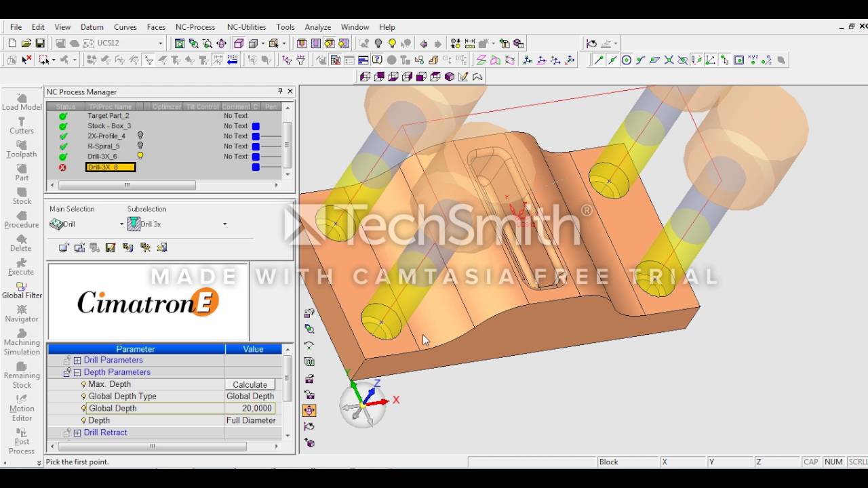Image resolution: width=868 pixels, height=488 pixels.
Task: Click the Max. Depth Calculate button
Action: tap(250, 384)
